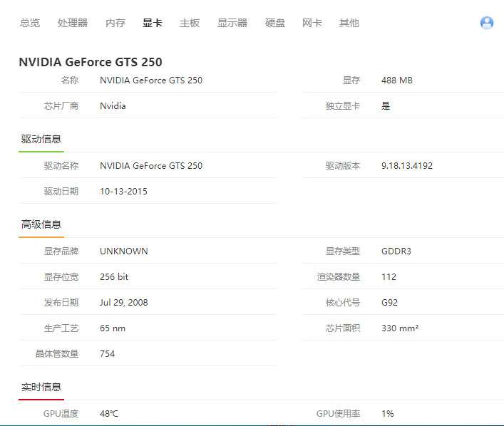The image size is (504, 426).
Task: Click driver date 10-13-2015
Action: [x=124, y=192]
